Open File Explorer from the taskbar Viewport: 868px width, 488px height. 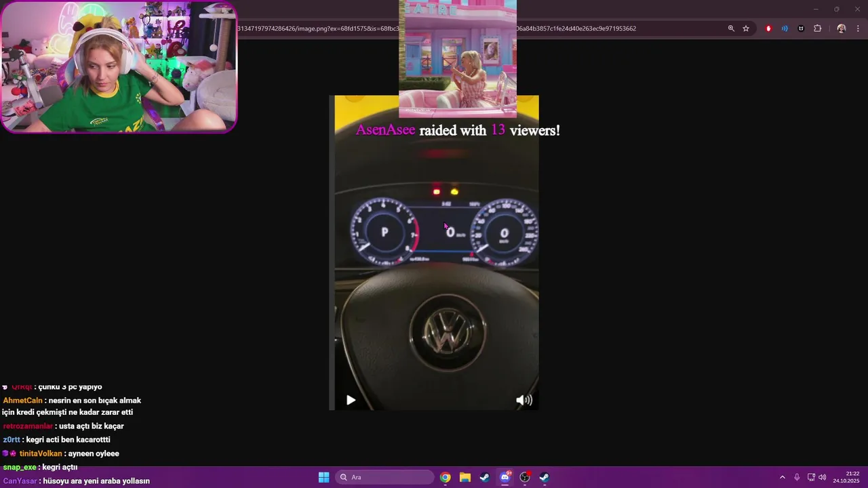point(465,477)
